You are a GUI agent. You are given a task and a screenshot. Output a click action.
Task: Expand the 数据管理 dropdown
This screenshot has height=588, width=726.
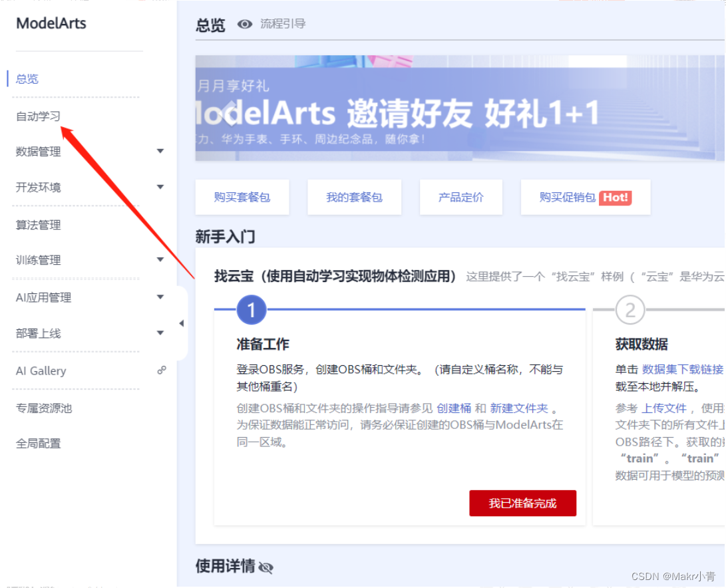pyautogui.click(x=160, y=151)
